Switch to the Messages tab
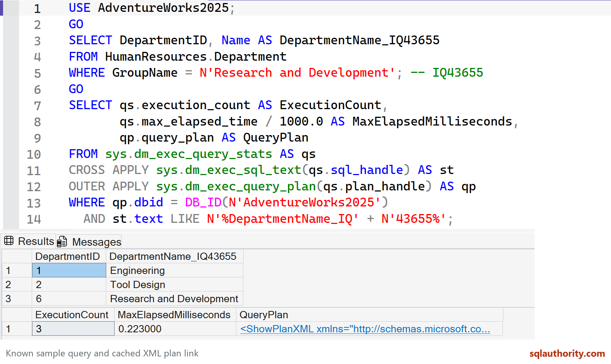Screen dimensions: 611x364 [x=89, y=242]
